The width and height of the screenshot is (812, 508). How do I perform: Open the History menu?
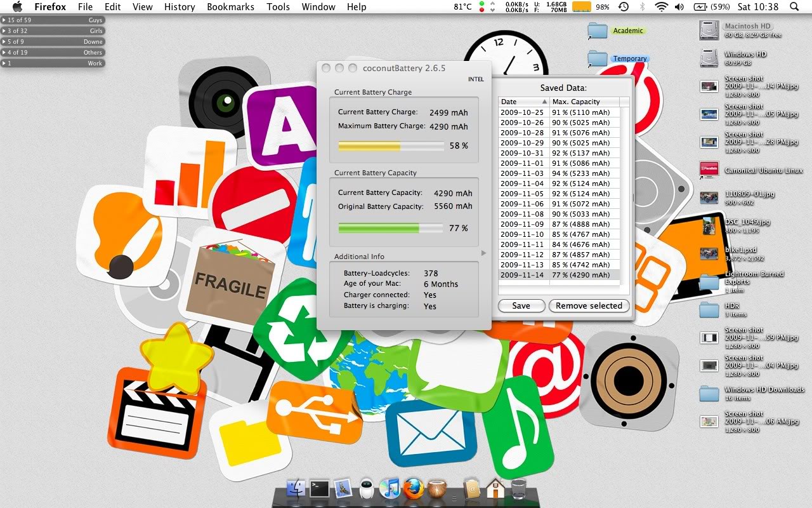point(180,6)
